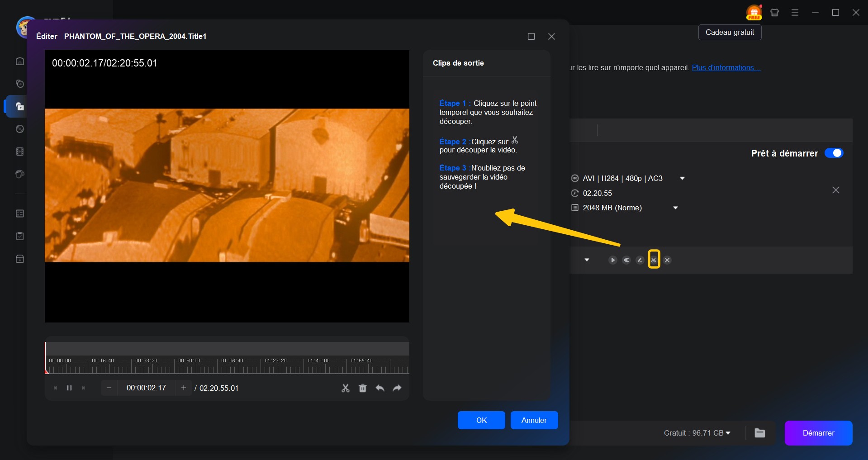
Task: Open output folder icon near Démarrer
Action: click(x=760, y=433)
